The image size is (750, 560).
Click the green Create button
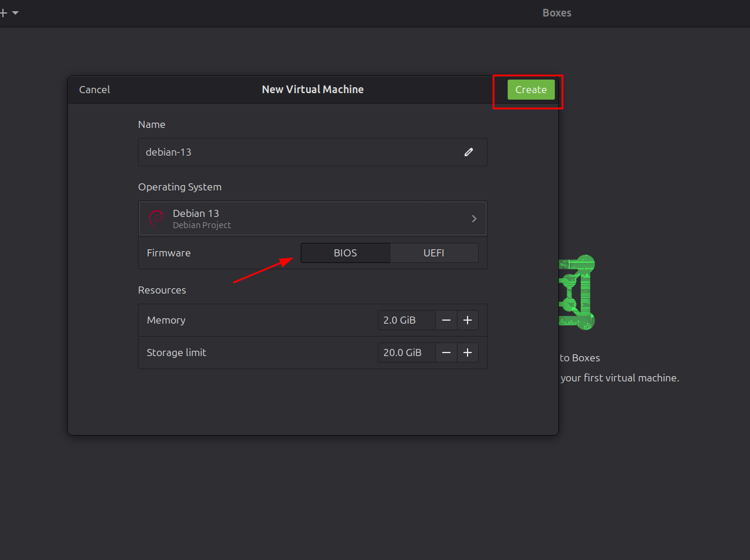coord(531,90)
